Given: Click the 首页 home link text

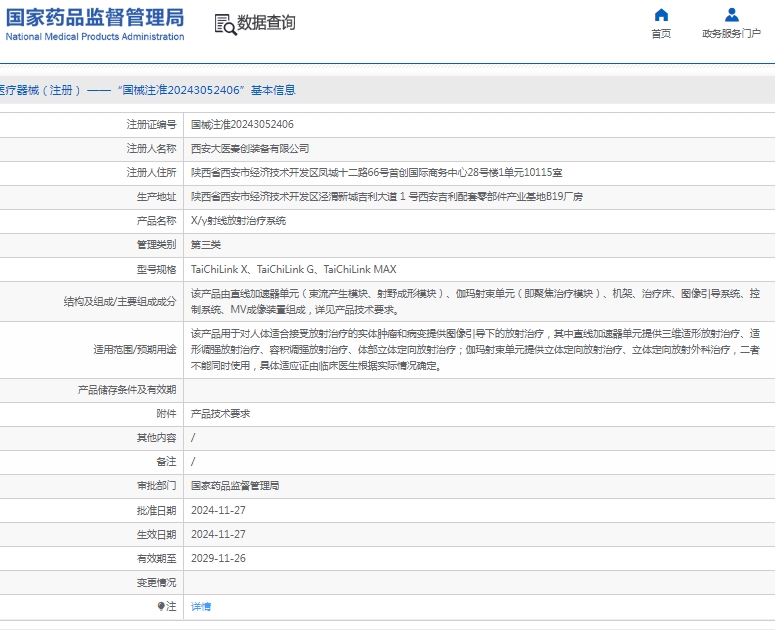Looking at the screenshot, I should 661,34.
